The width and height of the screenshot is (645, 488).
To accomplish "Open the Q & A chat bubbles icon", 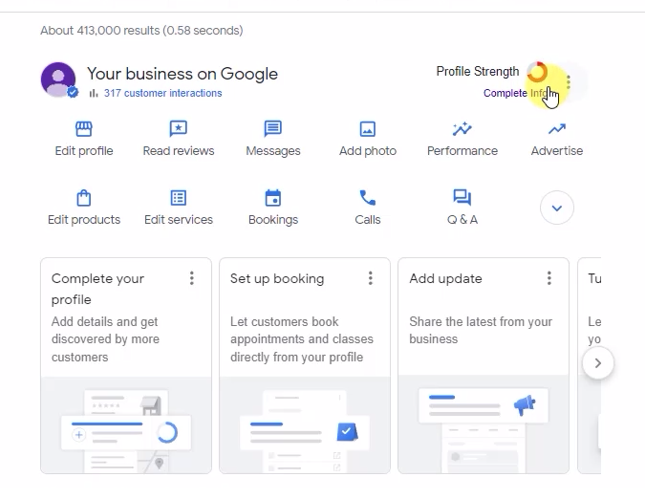I will 462,198.
